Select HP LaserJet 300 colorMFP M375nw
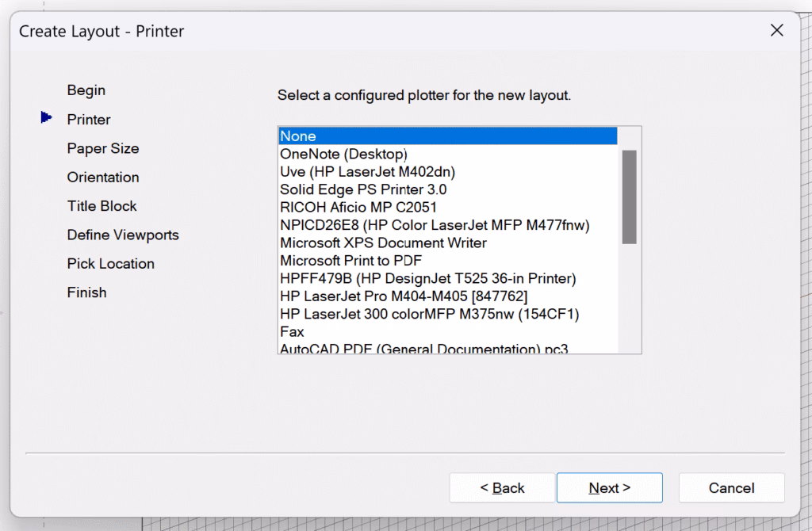Image resolution: width=812 pixels, height=531 pixels. pyautogui.click(x=448, y=314)
